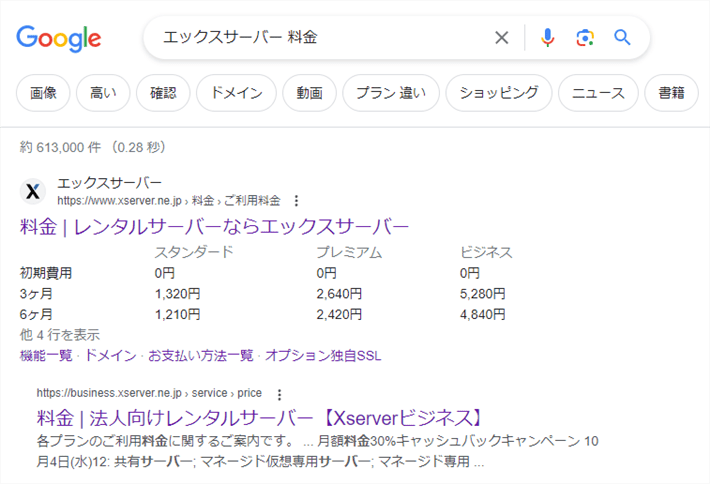Clear the search box with X icon
Screen dimensions: 710x484
(x=502, y=38)
